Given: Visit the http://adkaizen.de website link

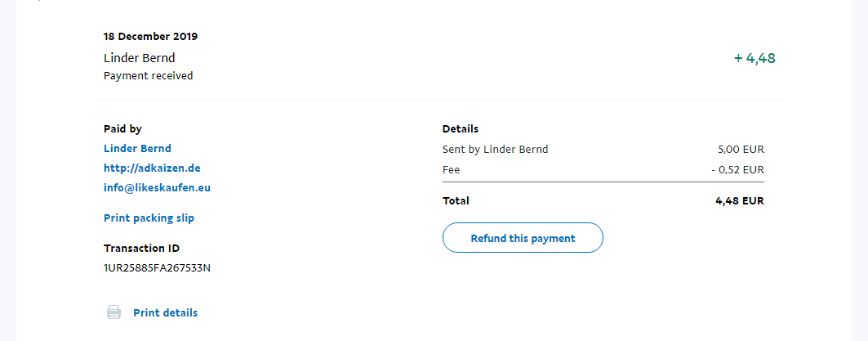Looking at the screenshot, I should [152, 168].
